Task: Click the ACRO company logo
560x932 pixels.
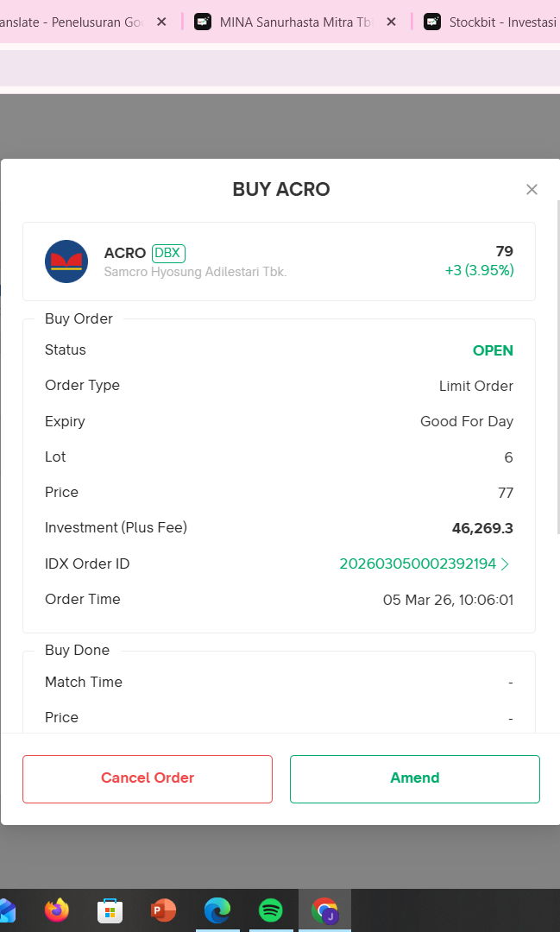Action: click(66, 261)
